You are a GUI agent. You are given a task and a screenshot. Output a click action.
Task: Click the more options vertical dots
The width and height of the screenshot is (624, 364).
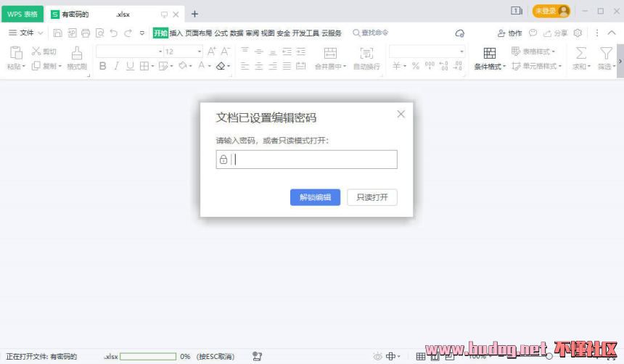click(x=596, y=33)
